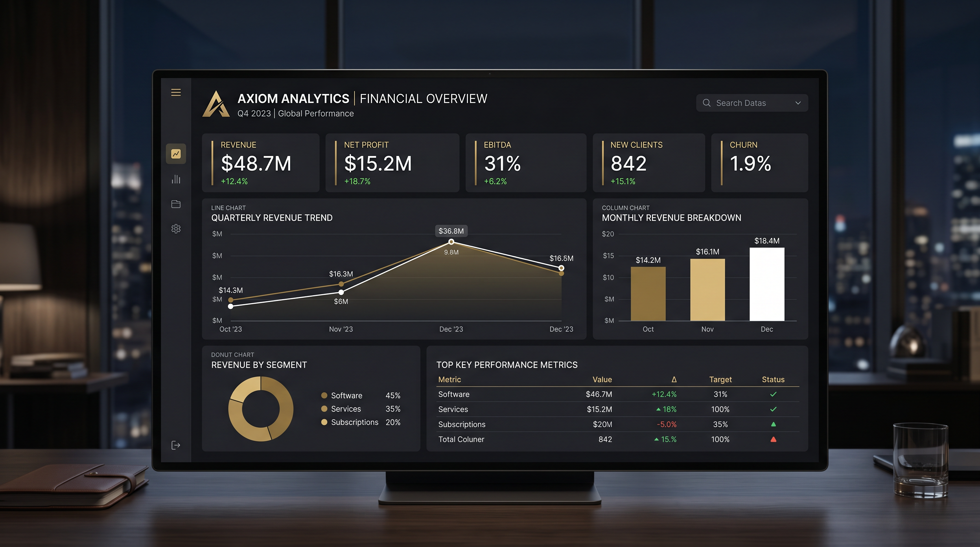
Task: Click the Axiom Analytics logo
Action: pos(216,104)
